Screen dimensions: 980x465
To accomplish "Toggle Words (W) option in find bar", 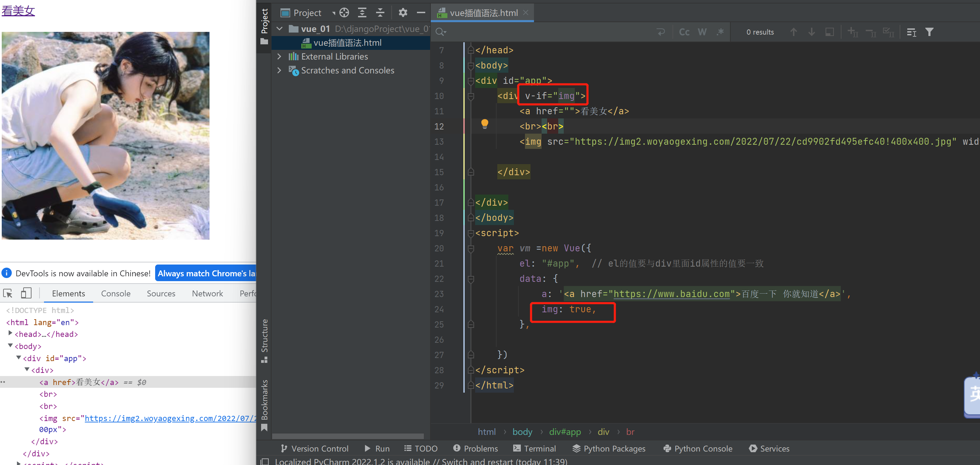I will click(x=702, y=32).
